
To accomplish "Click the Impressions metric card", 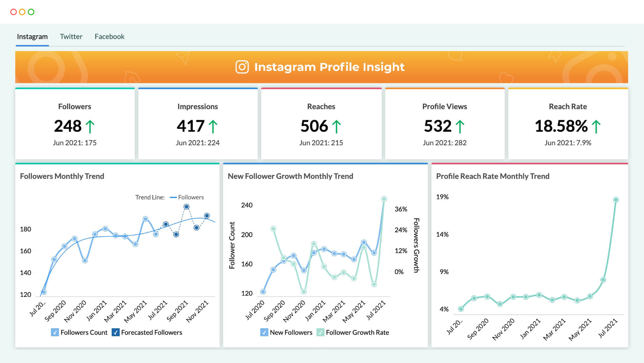I will coord(197,124).
